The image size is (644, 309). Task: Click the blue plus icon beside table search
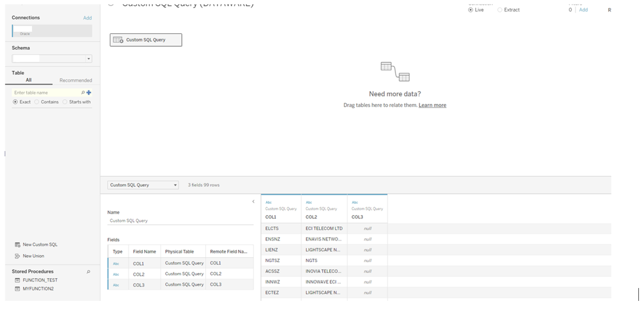click(x=89, y=92)
